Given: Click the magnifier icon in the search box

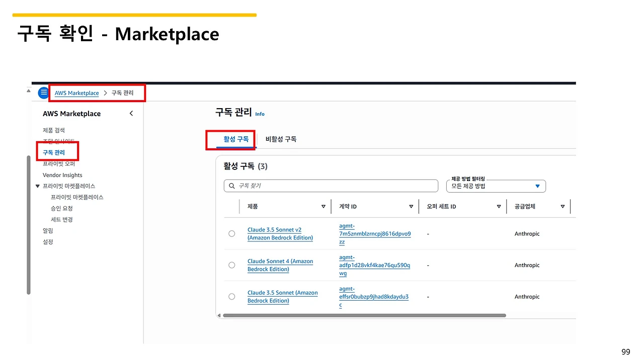Looking at the screenshot, I should pyautogui.click(x=232, y=186).
